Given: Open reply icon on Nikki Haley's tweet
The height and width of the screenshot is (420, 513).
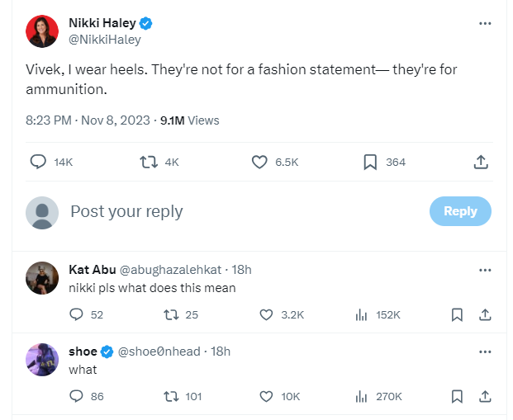Looking at the screenshot, I should pyautogui.click(x=38, y=162).
